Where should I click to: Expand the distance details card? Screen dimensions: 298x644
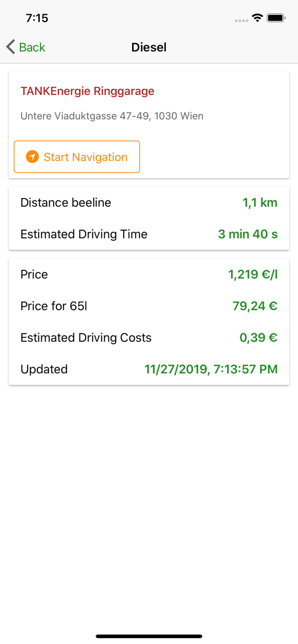click(x=149, y=218)
